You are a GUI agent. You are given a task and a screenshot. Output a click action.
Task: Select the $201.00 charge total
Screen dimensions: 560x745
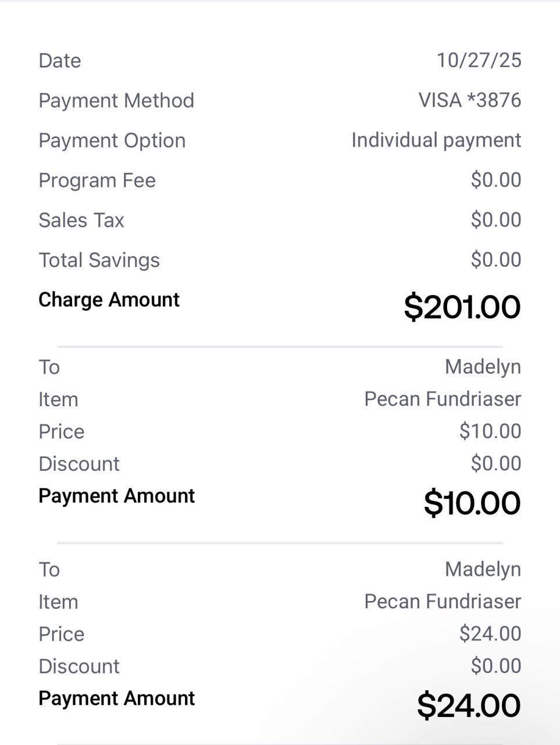tap(462, 307)
